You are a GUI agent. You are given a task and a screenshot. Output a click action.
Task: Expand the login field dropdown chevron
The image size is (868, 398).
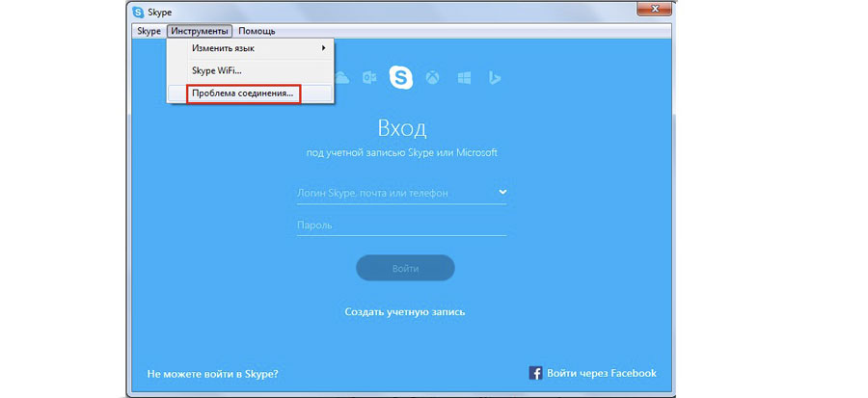pyautogui.click(x=502, y=192)
